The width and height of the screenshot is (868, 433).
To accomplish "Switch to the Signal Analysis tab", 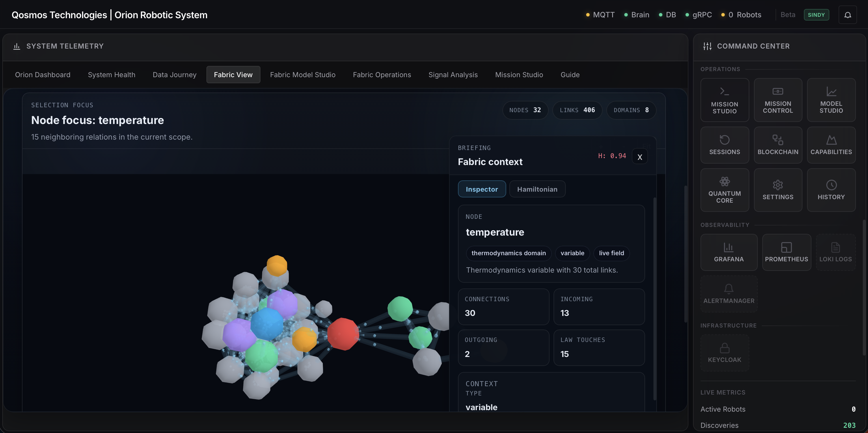I will click(453, 75).
